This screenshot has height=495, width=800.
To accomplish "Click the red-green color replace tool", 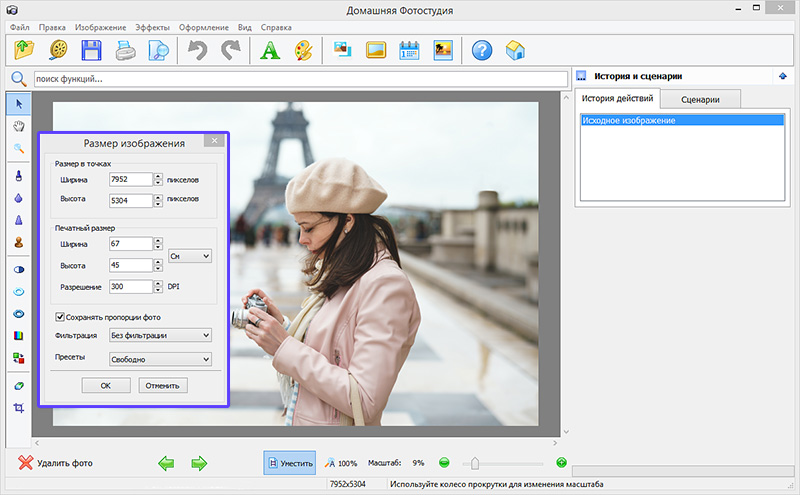I will [19, 358].
